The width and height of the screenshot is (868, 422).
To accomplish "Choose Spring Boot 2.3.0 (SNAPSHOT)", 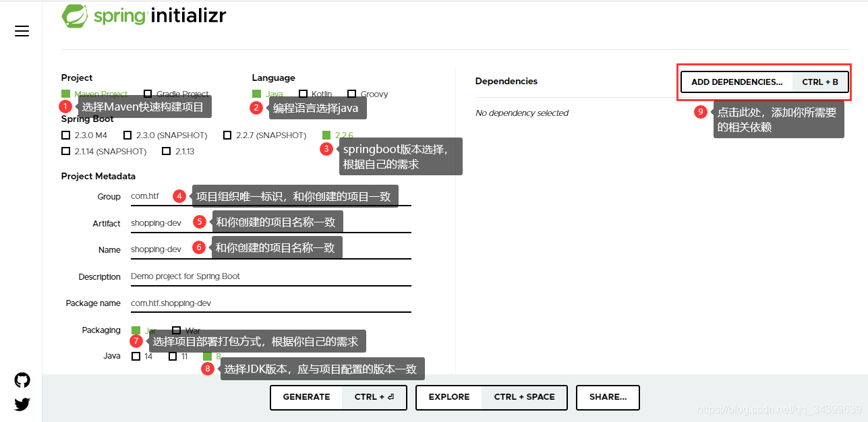I will tap(165, 135).
